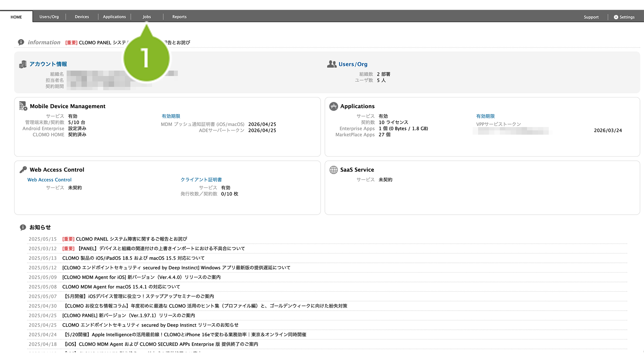
Task: Click the Users/Org people icon
Action: (332, 64)
